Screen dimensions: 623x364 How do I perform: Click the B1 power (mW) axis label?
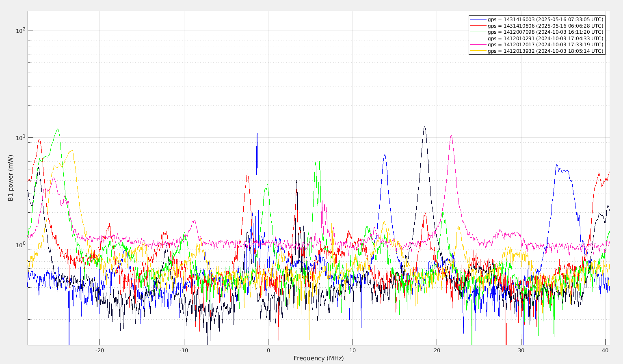(11, 178)
